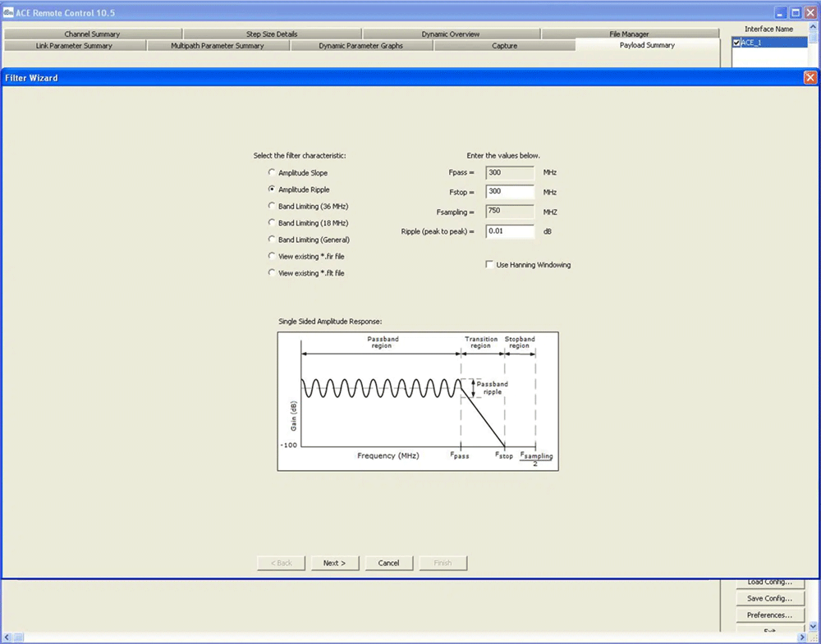Open the Channel Summary tab

click(x=92, y=34)
